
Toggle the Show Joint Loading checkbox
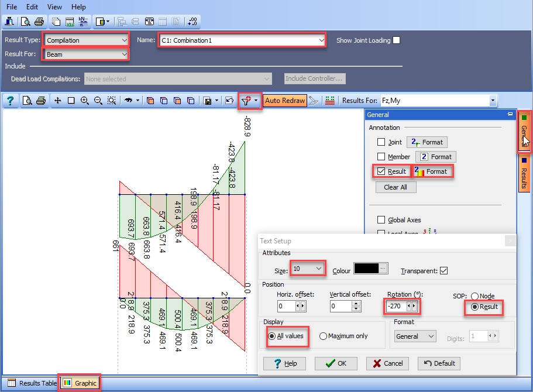click(x=396, y=40)
